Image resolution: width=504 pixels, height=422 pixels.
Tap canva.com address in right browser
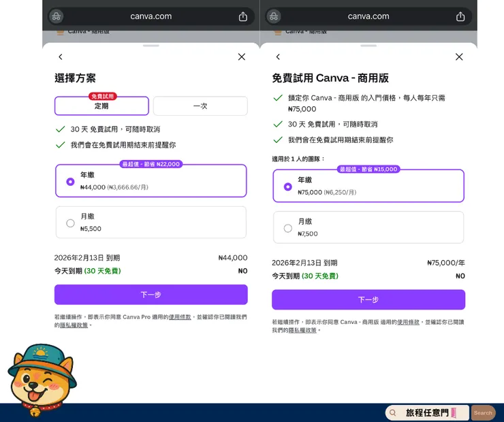[x=368, y=16]
